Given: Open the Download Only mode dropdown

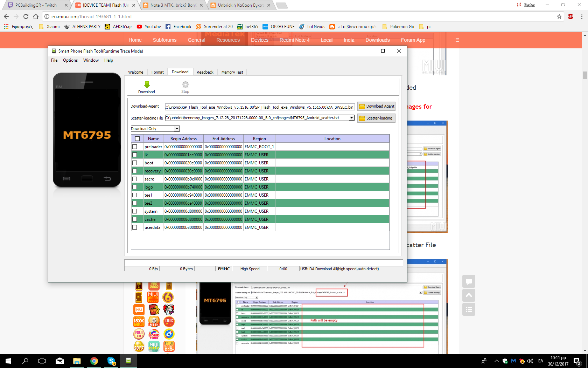Looking at the screenshot, I should click(x=177, y=129).
